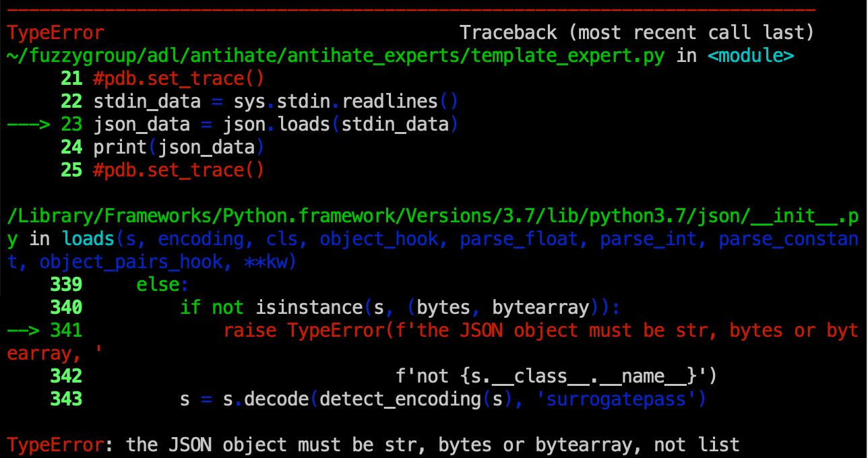Click the cyan 'loads' function name

[x=87, y=239]
